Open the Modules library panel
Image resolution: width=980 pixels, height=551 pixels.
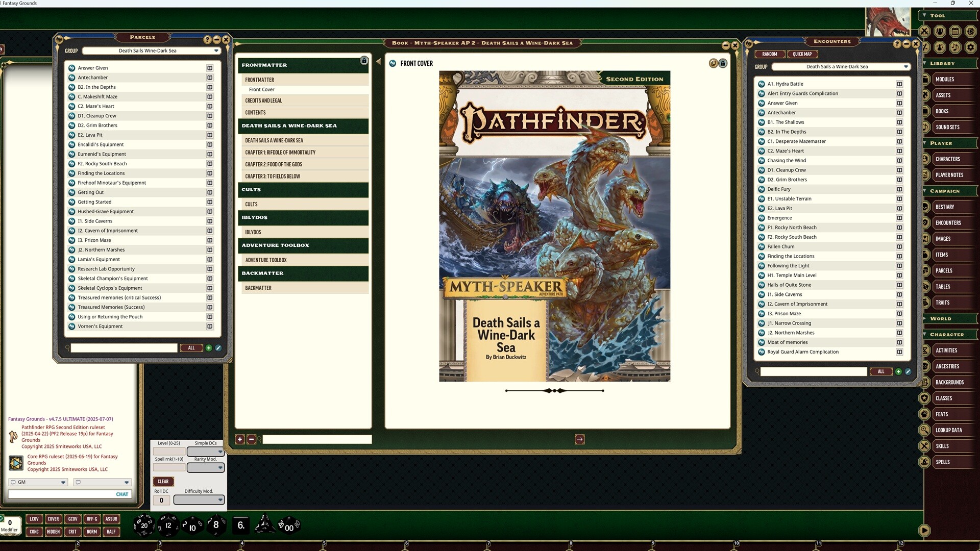[945, 79]
